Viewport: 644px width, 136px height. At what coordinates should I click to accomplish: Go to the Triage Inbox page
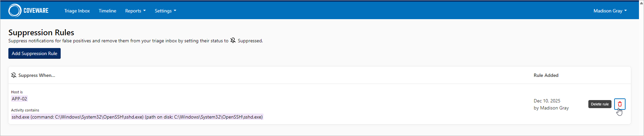[77, 11]
